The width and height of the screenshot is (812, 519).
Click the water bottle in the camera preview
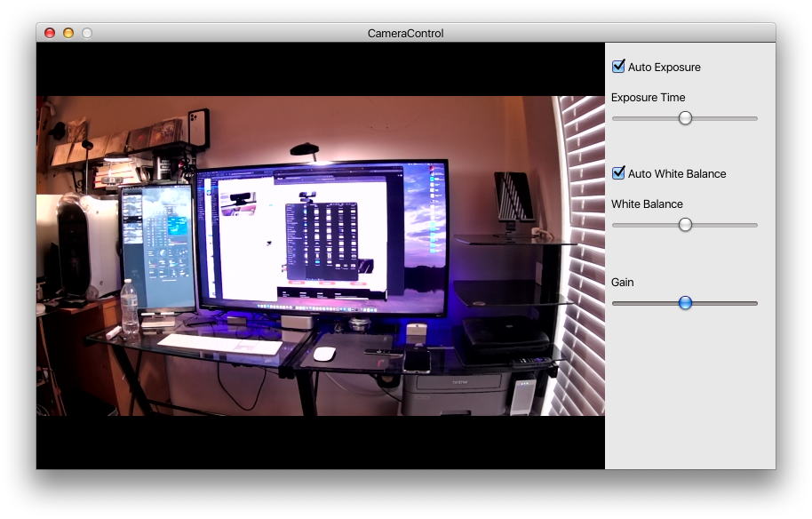tap(130, 307)
